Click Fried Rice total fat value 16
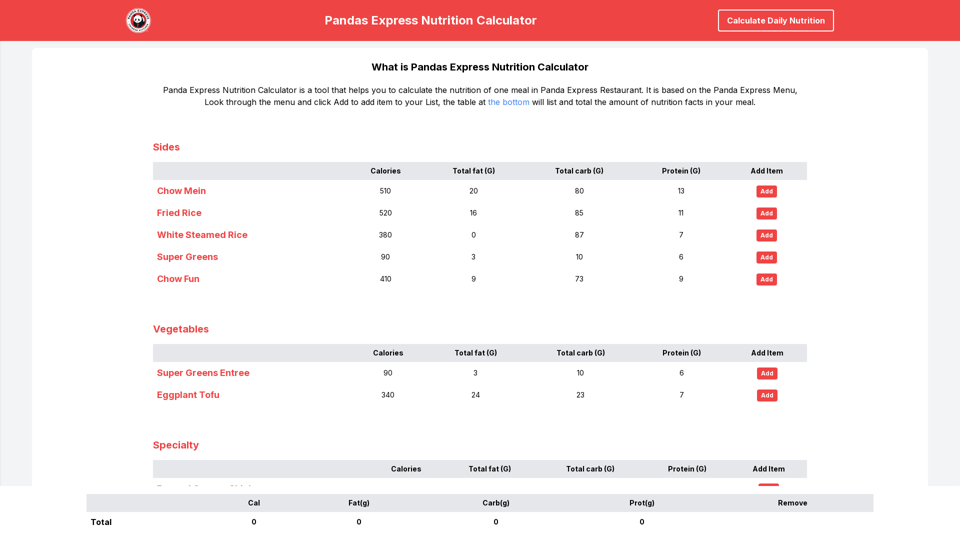Image resolution: width=960 pixels, height=540 pixels. [x=473, y=213]
